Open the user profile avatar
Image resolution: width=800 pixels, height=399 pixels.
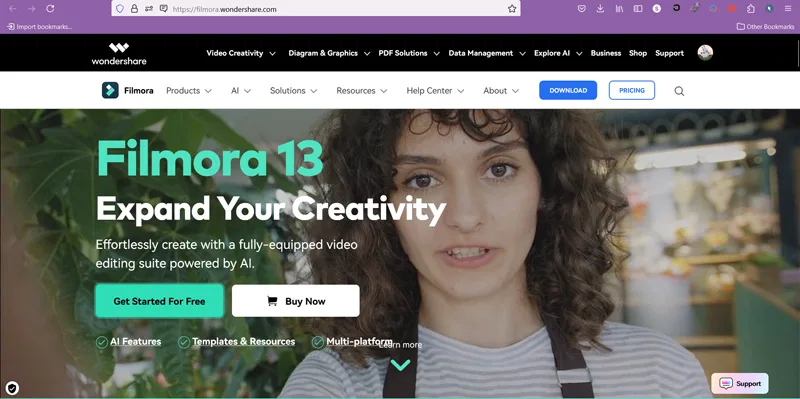(705, 53)
